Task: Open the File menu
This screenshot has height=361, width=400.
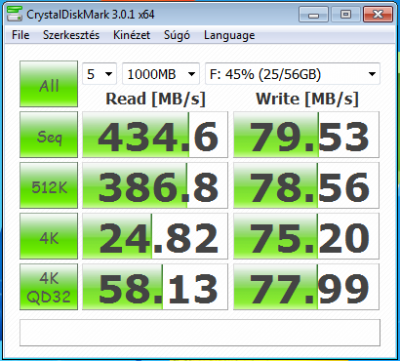Action: pos(20,35)
